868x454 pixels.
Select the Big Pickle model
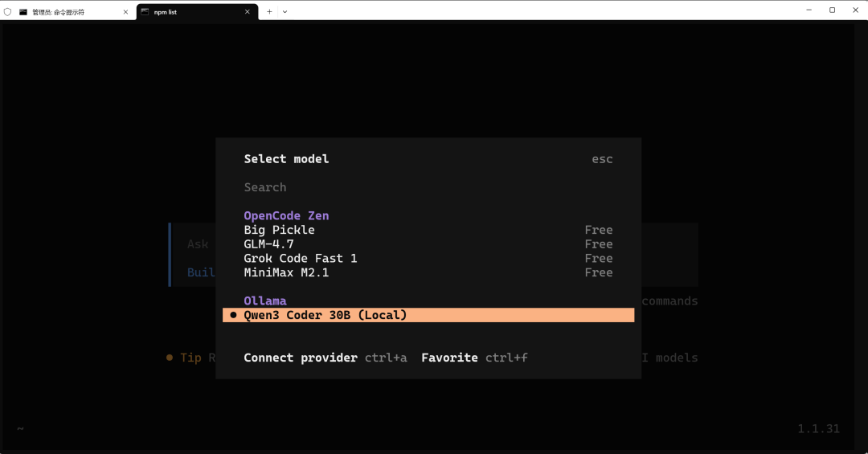[279, 230]
